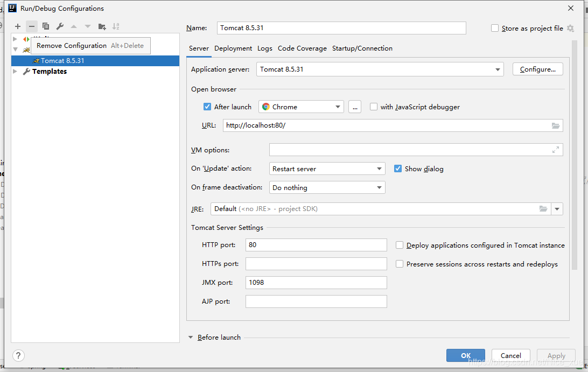This screenshot has width=588, height=372.
Task: Click the HTTP port field
Action: [x=316, y=245]
